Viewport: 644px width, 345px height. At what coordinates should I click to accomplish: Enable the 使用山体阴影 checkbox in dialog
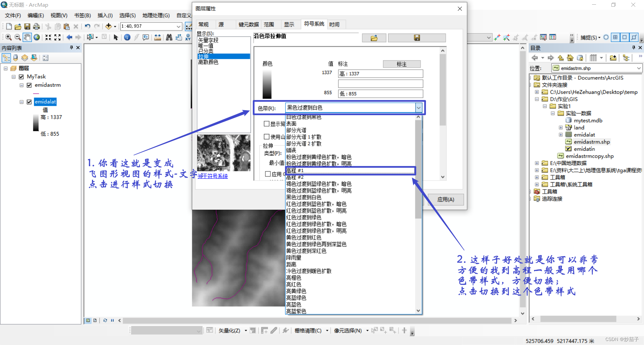(x=267, y=137)
